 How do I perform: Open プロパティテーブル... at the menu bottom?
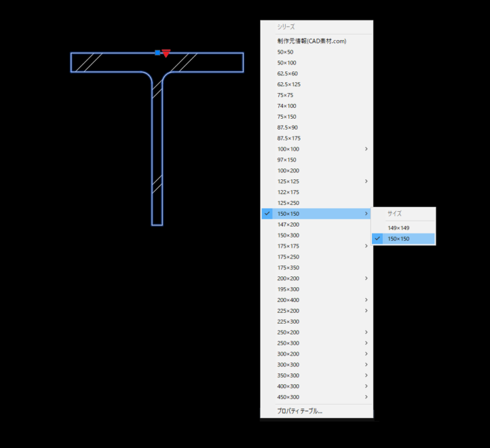click(x=300, y=411)
